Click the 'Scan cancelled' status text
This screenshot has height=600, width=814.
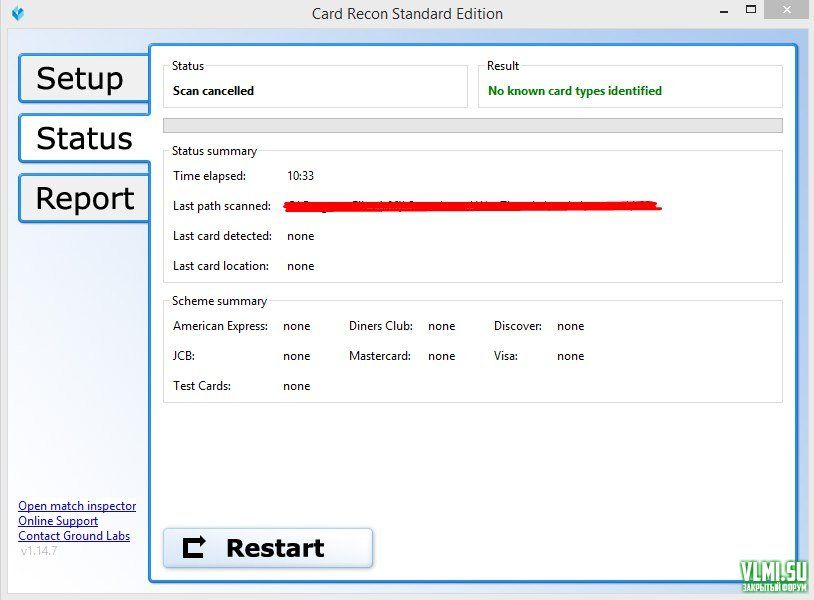213,91
